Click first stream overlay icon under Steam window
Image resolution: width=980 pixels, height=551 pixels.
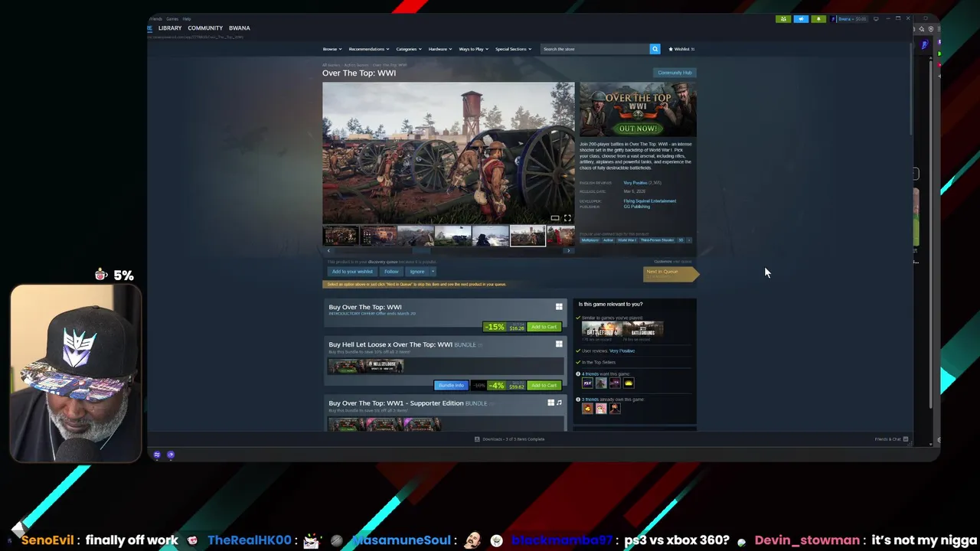point(157,455)
